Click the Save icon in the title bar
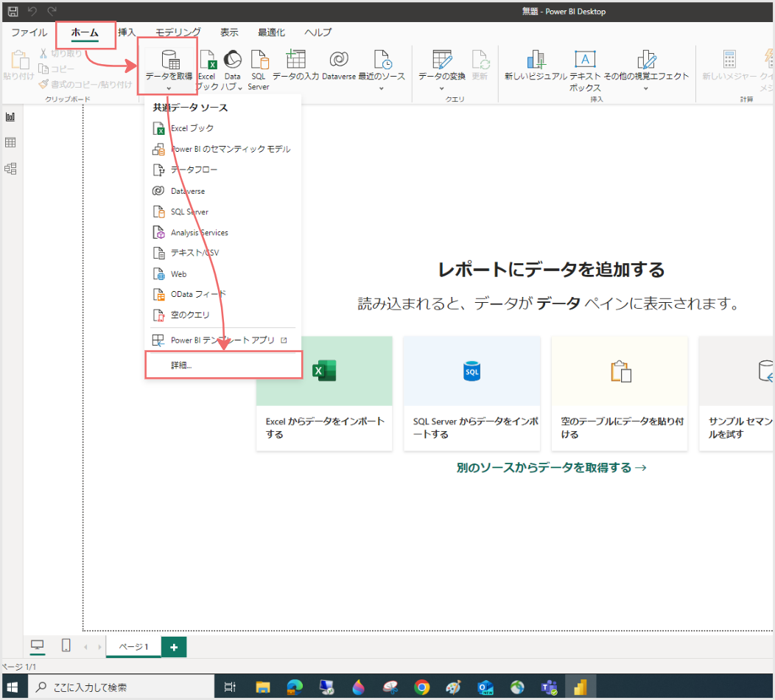Screen dimensions: 775x700 pos(13,11)
